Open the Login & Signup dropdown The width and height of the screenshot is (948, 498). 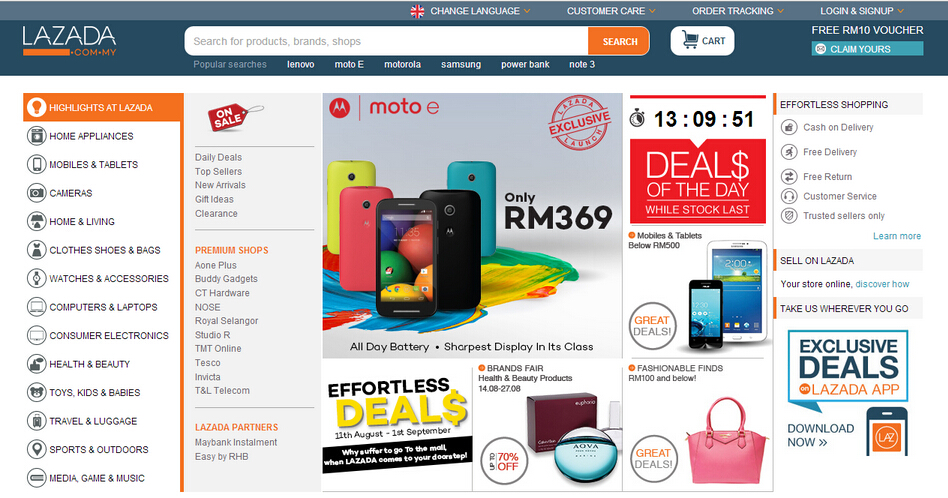[x=862, y=11]
